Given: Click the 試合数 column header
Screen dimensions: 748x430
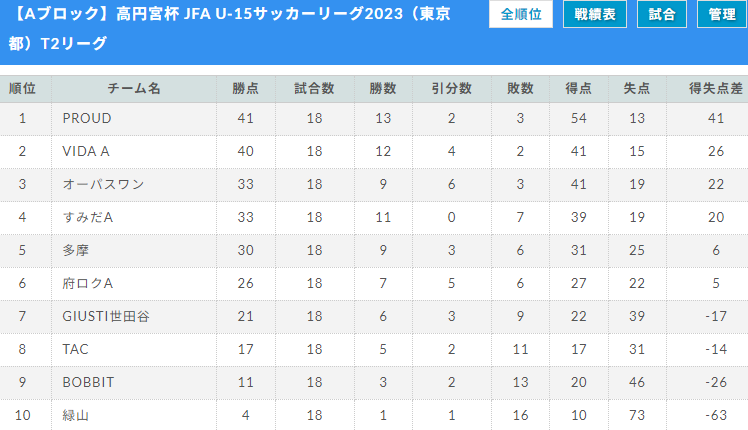Looking at the screenshot, I should (314, 88).
